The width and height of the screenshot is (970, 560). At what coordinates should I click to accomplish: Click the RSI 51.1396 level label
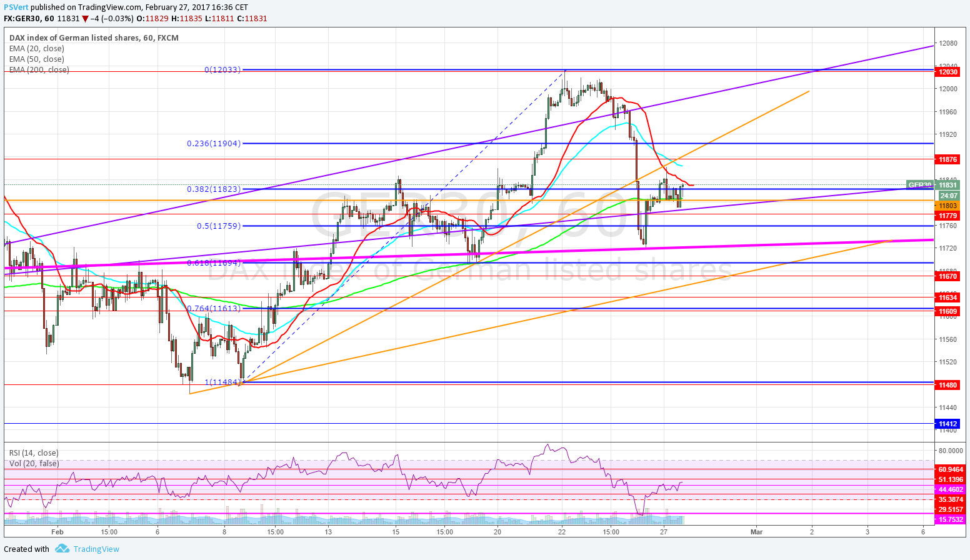click(x=950, y=479)
